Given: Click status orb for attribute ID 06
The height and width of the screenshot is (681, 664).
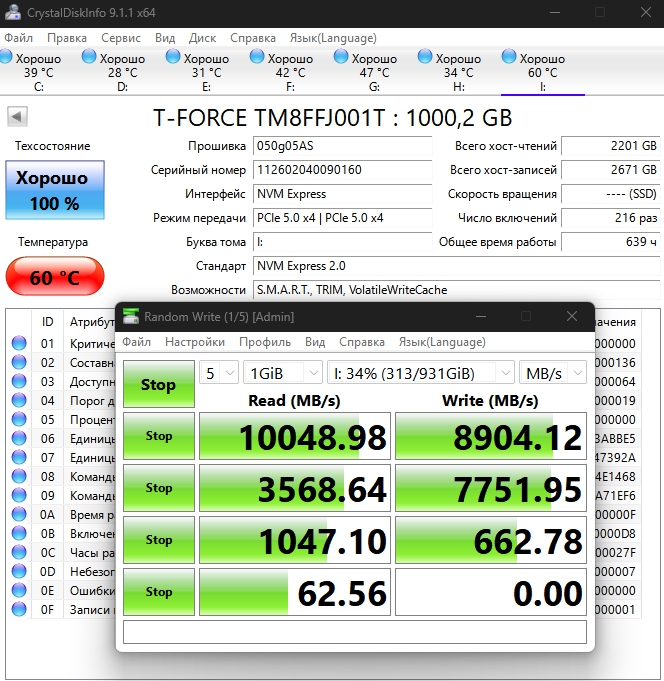Looking at the screenshot, I should [x=19, y=438].
